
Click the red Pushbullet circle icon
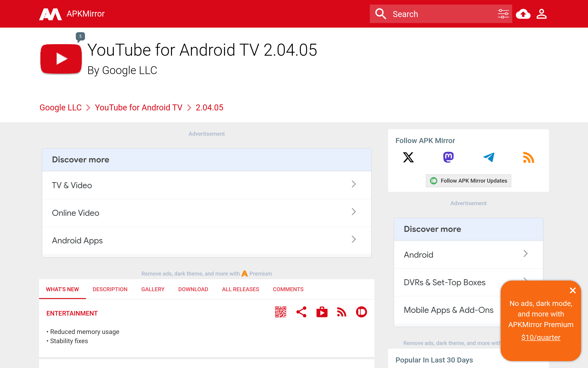click(361, 312)
